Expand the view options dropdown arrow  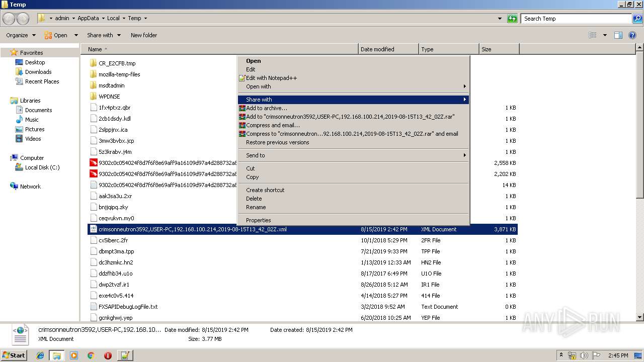tap(605, 35)
